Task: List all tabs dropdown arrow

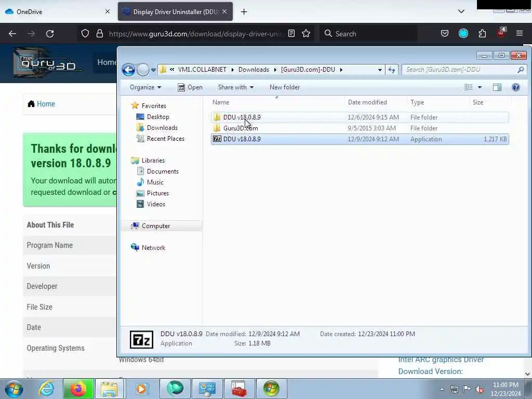Action: coord(461,11)
